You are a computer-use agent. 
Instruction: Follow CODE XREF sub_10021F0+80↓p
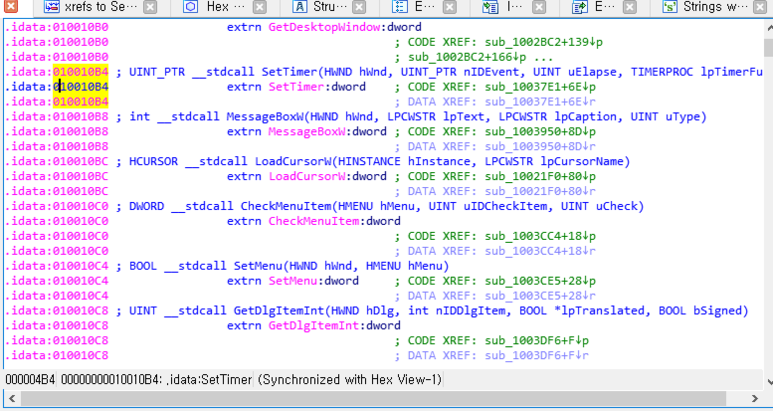(x=540, y=176)
